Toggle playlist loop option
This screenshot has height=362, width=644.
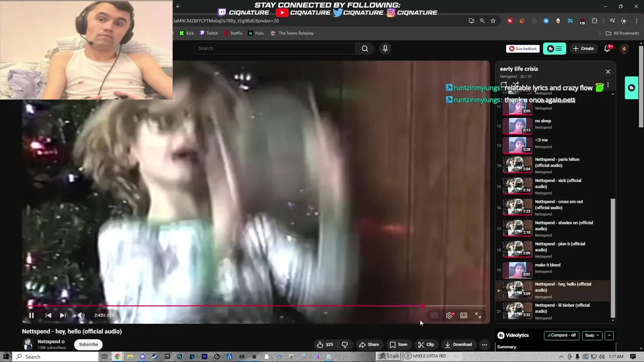(504, 85)
